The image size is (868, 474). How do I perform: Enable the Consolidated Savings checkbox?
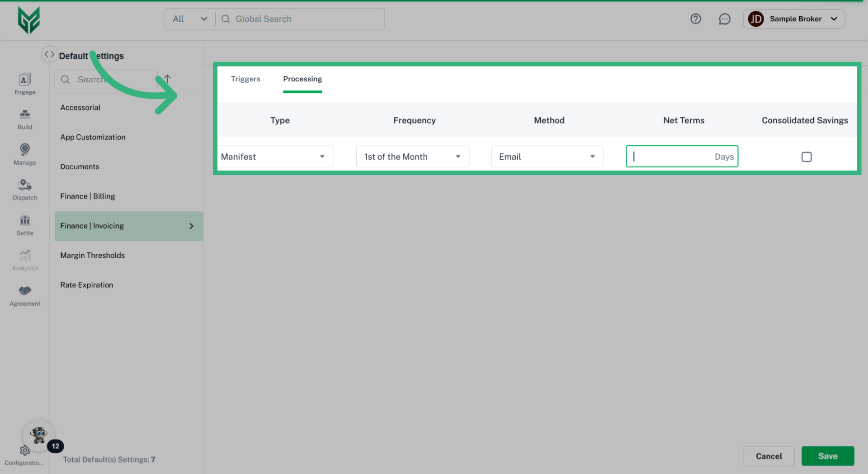pos(807,157)
